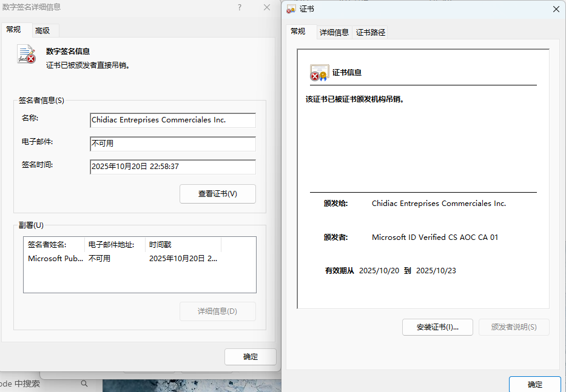Click the search magnifier icon at bottom

click(x=84, y=384)
